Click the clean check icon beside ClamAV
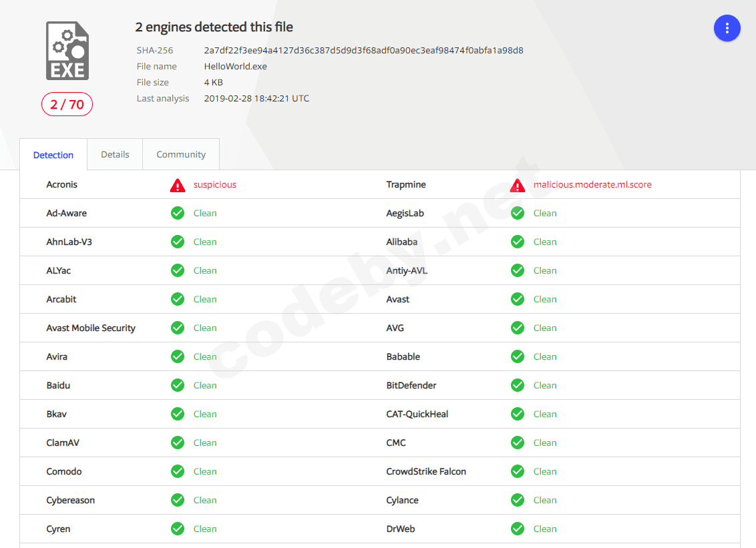 tap(178, 443)
